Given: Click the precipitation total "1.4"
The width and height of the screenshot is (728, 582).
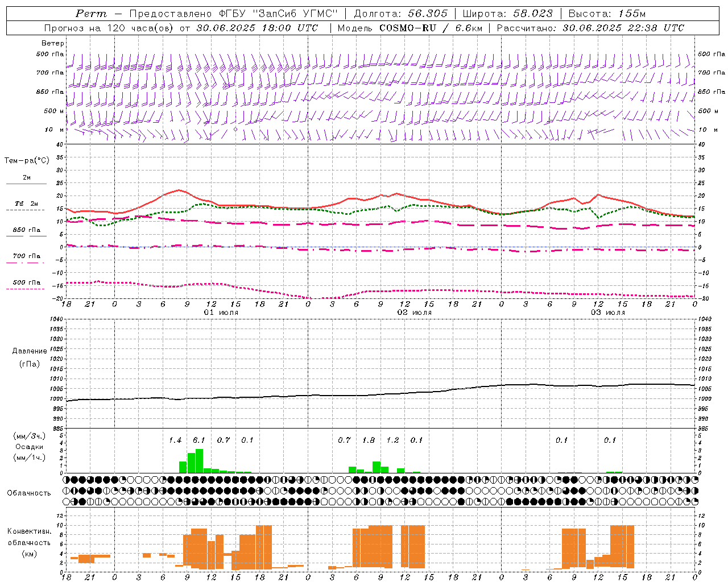Looking at the screenshot, I should [x=175, y=440].
